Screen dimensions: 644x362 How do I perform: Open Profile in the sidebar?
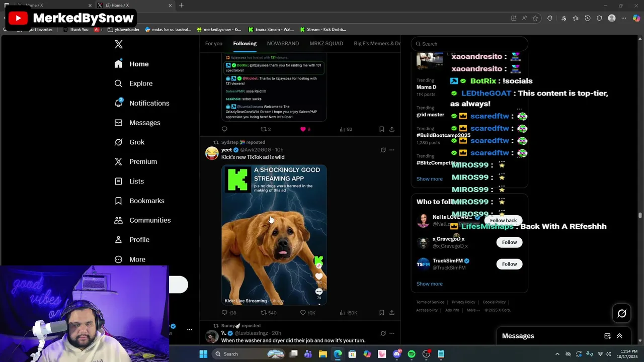coord(132,240)
